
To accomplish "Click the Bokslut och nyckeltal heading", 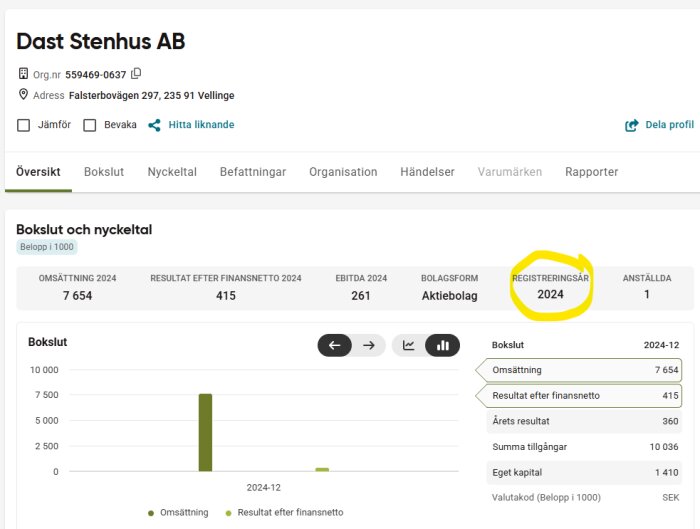I will point(84,229).
